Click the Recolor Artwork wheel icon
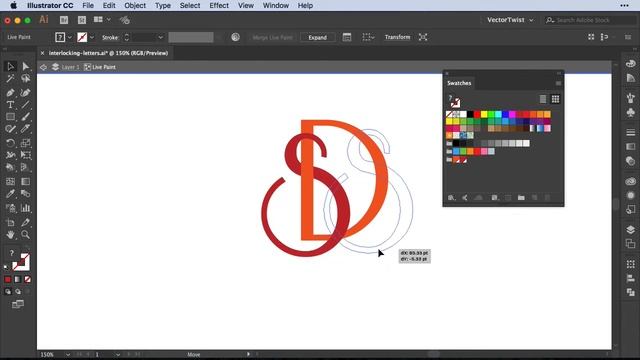The width and height of the screenshot is (640, 360). 236,37
